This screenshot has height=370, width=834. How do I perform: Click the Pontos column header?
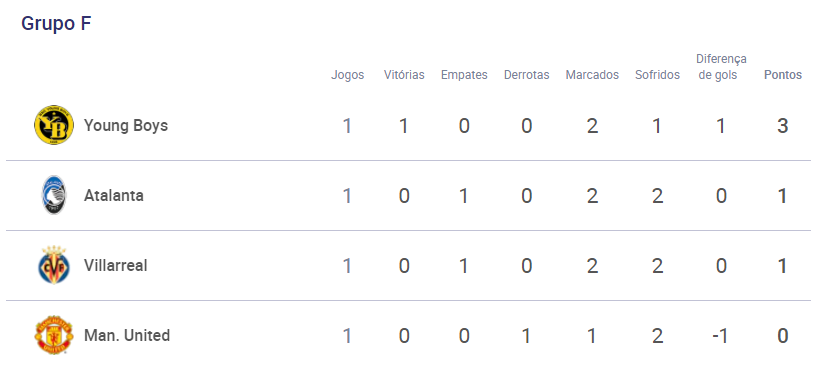(x=783, y=75)
